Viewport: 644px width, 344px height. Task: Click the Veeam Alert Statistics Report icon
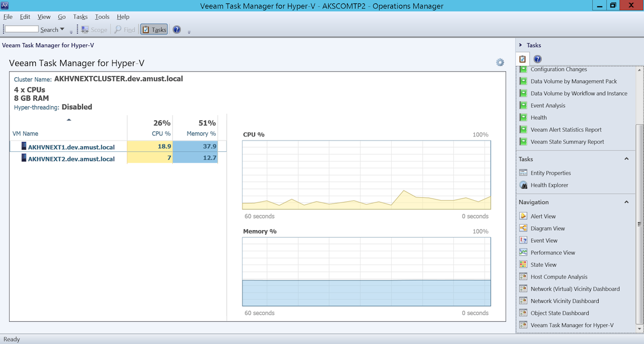(x=523, y=130)
